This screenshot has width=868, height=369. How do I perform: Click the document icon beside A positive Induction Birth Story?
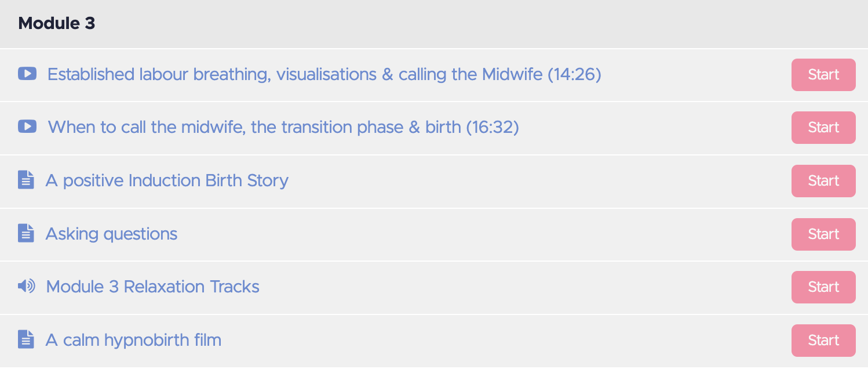pyautogui.click(x=25, y=180)
